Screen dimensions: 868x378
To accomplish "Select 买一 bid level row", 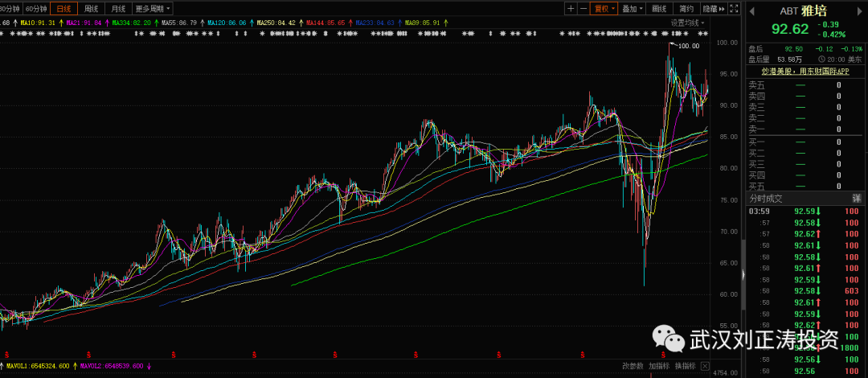I will pos(805,142).
